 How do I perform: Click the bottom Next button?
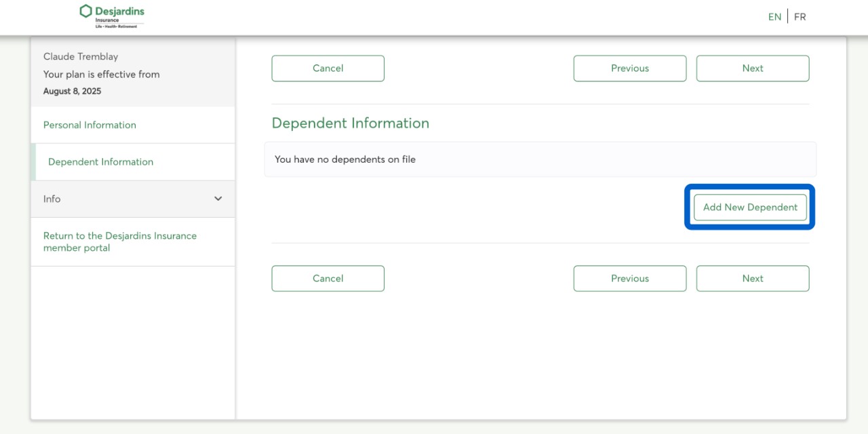[752, 279]
